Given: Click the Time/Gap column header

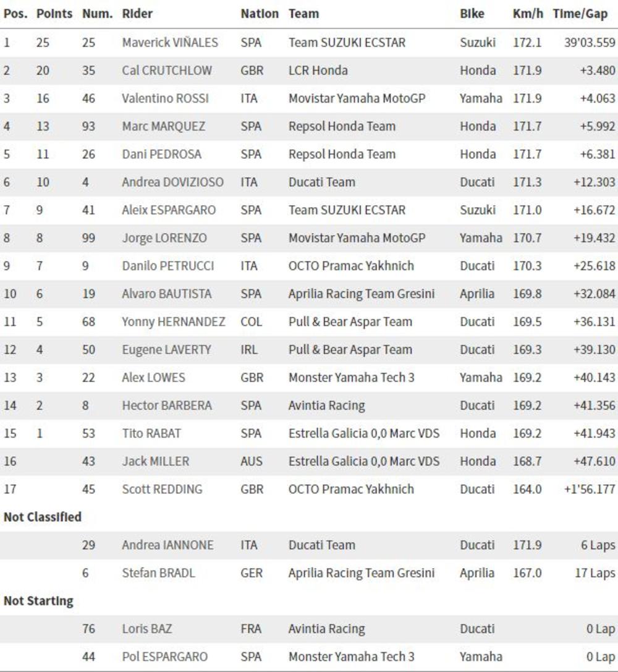Looking at the screenshot, I should [580, 14].
